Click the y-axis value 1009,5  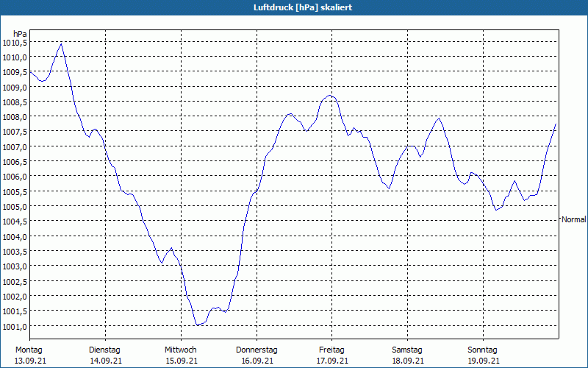click(x=15, y=72)
